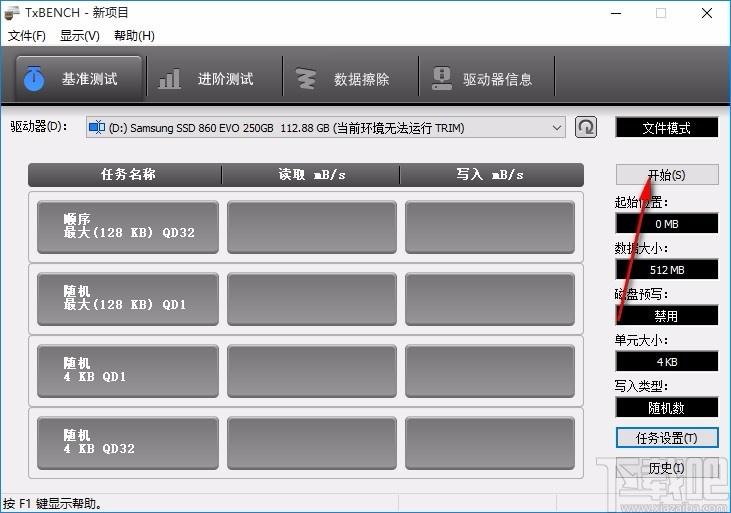Click write result cell for 随机 4 KB QD1
This screenshot has height=513, width=731.
[x=490, y=371]
